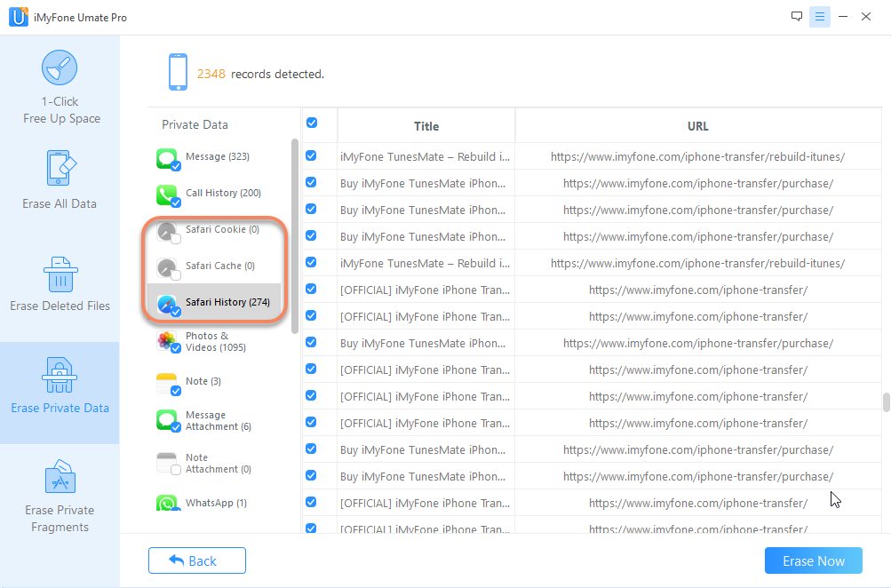
Task: Open the hamburger menu icon
Action: [819, 17]
